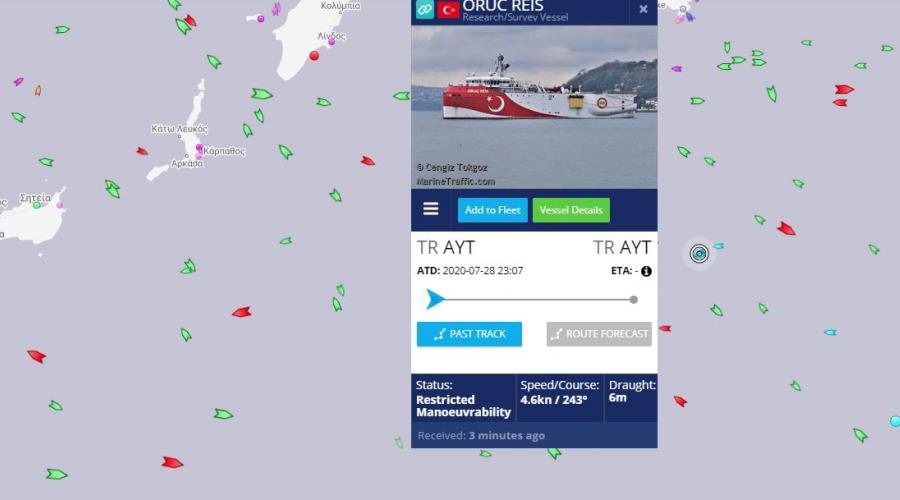Screen dimensions: 900x500
Task: Click the red dot marker near Λίνδος
Action: 314,56
